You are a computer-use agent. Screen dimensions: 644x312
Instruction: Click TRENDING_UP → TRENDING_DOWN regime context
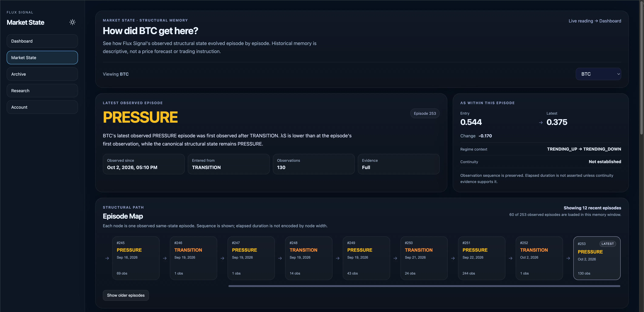pyautogui.click(x=584, y=149)
